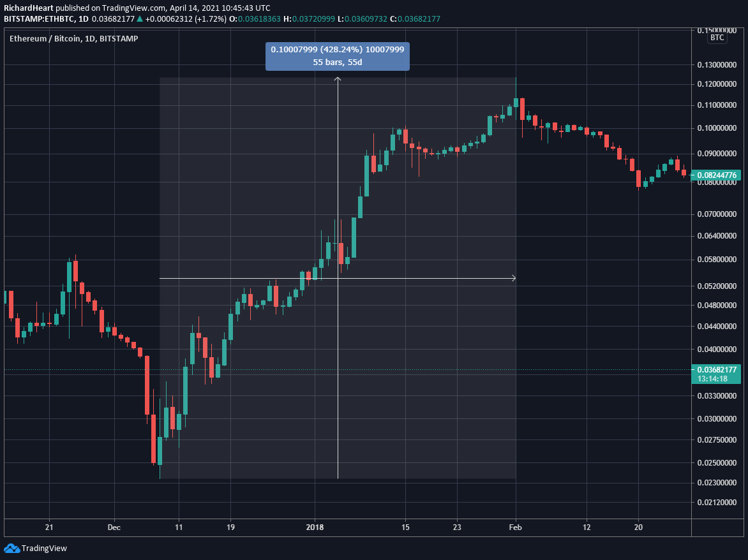Screen dimensions: 748x560
Task: Click the blue 428.24% measurement label box
Action: (337, 56)
